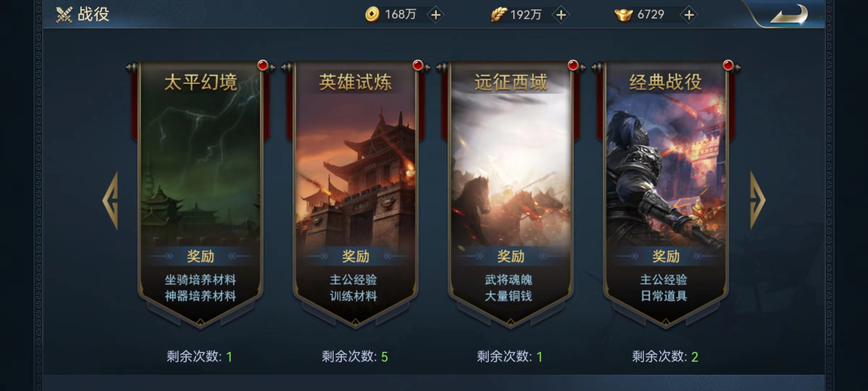Show next campaigns with right arrow

pyautogui.click(x=757, y=200)
